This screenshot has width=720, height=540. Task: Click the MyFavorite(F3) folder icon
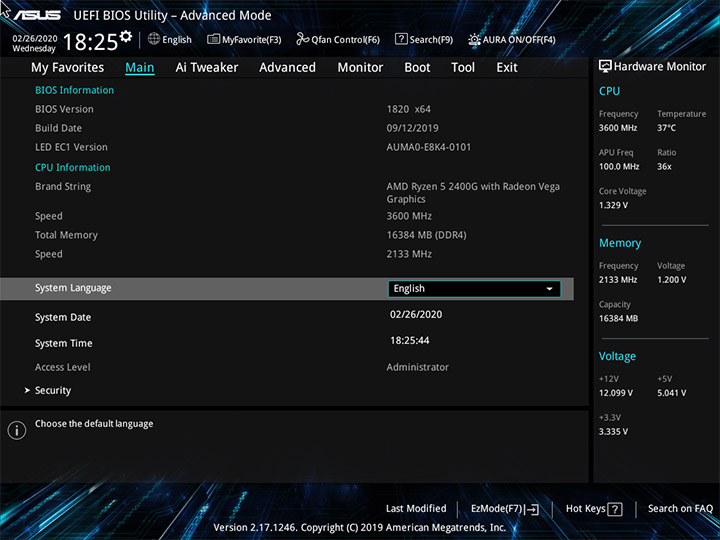[213, 39]
